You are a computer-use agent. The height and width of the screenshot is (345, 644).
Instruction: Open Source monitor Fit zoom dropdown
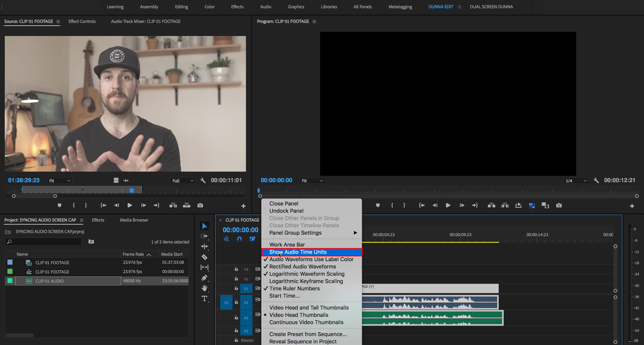pyautogui.click(x=59, y=180)
